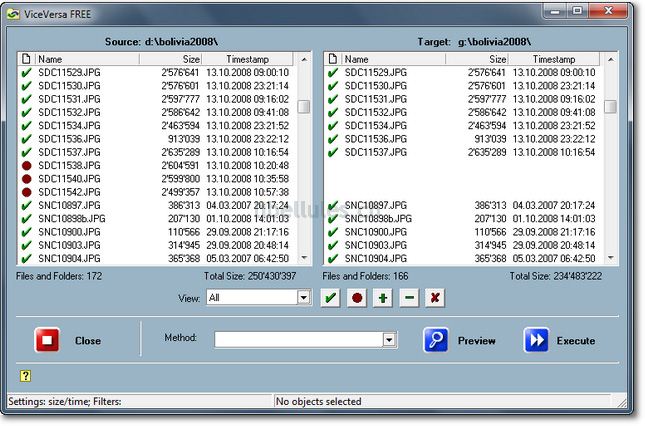Click Target list scroll up arrow
The width and height of the screenshot is (645, 426).
tap(611, 60)
